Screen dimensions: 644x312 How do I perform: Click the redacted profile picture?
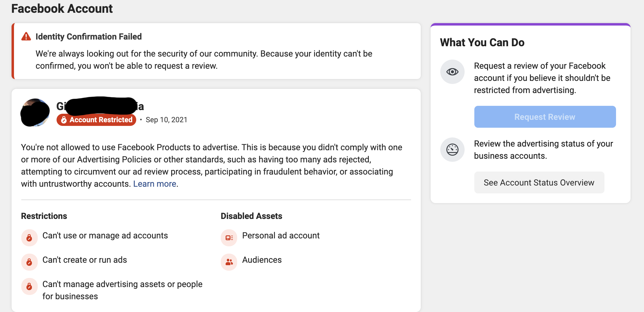click(x=35, y=113)
